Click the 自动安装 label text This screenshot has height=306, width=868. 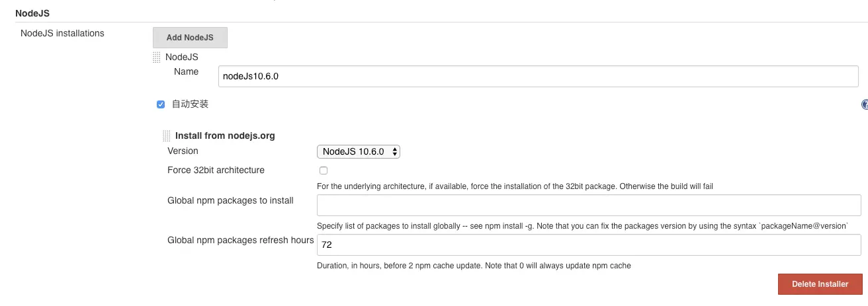click(190, 104)
